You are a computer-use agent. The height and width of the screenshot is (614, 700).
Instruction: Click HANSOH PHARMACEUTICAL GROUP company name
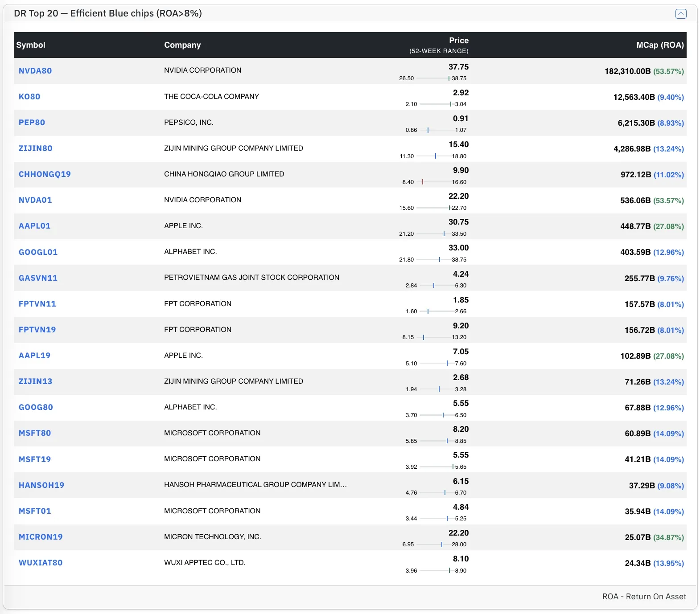coord(255,485)
